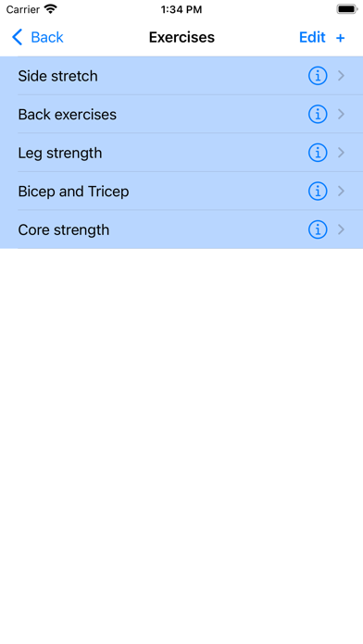The image size is (363, 644).
Task: Check the Wi-Fi status icon
Action: (x=51, y=9)
